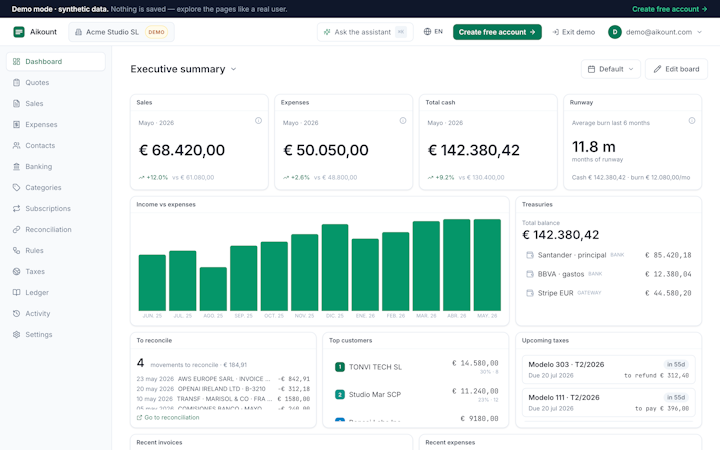
Task: Click the globe language icon EN
Action: (433, 32)
